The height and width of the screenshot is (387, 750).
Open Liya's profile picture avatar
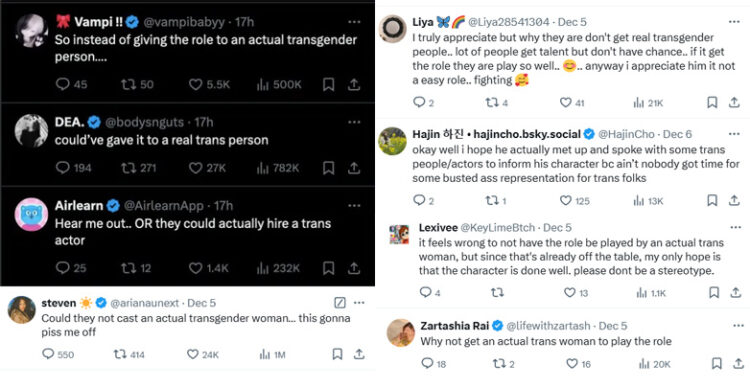point(392,28)
